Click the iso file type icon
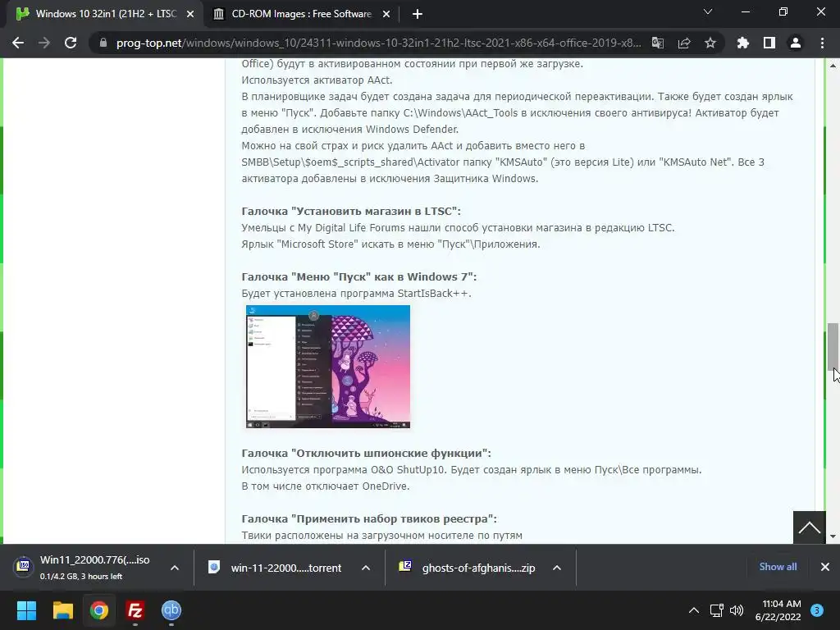The image size is (840, 630). (x=23, y=566)
